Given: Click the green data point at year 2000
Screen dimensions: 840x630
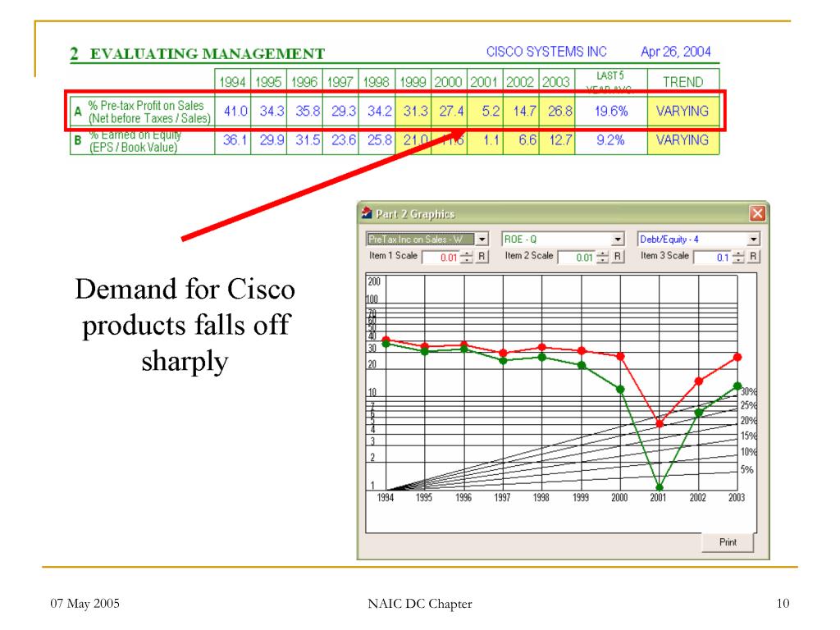Looking at the screenshot, I should [x=620, y=390].
